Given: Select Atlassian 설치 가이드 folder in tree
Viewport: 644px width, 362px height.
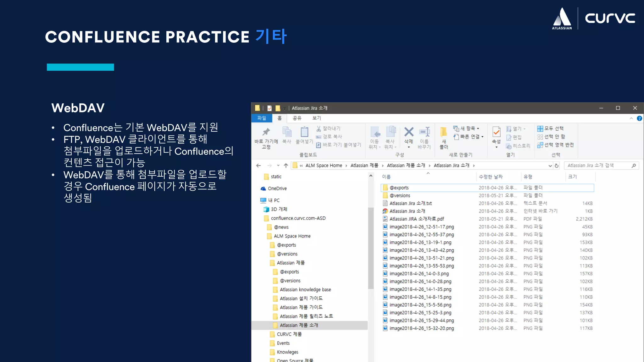Looking at the screenshot, I should click(298, 299).
